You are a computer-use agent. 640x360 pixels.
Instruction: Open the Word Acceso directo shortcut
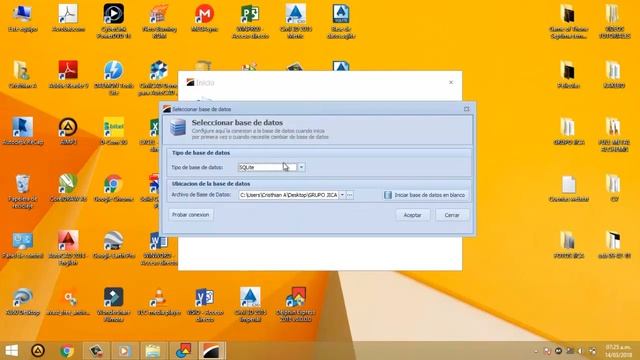coord(159,248)
